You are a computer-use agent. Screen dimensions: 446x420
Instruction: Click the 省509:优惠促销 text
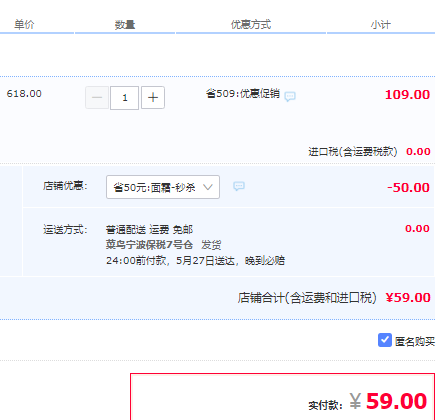(243, 94)
